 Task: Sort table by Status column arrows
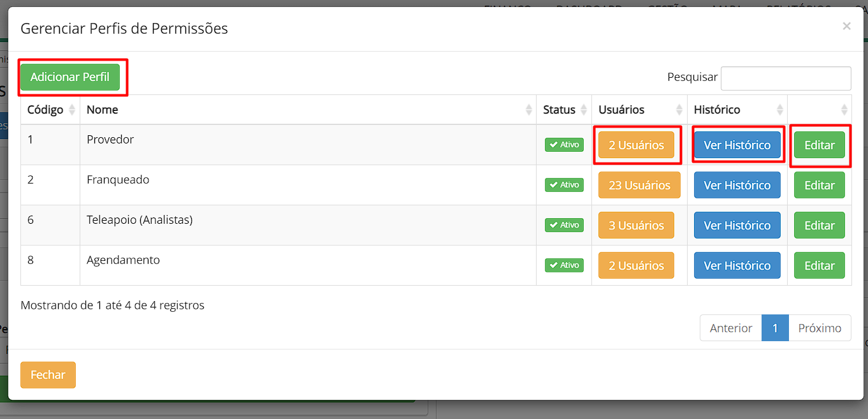[584, 110]
